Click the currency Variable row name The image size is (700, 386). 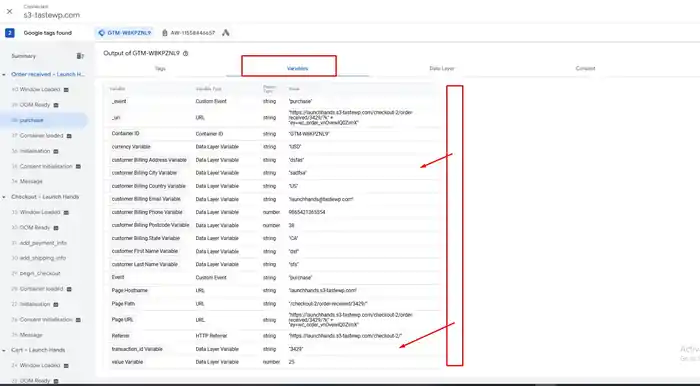coord(131,147)
